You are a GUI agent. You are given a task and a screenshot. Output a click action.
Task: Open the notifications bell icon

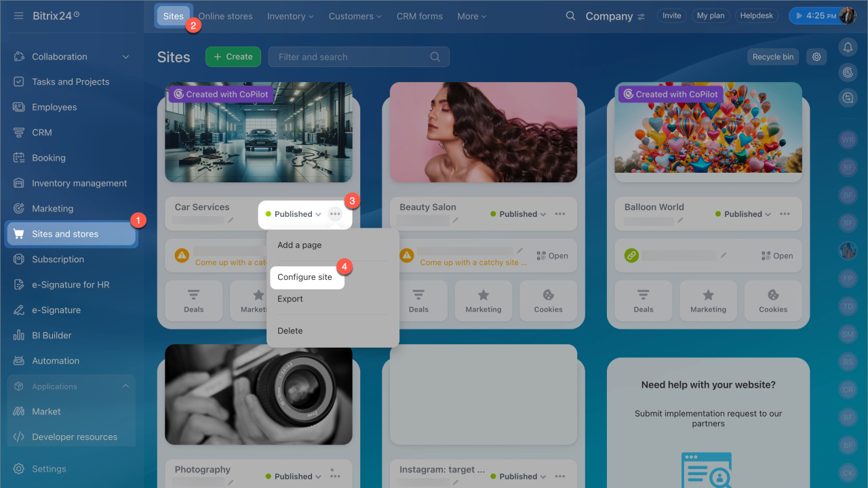tap(848, 47)
